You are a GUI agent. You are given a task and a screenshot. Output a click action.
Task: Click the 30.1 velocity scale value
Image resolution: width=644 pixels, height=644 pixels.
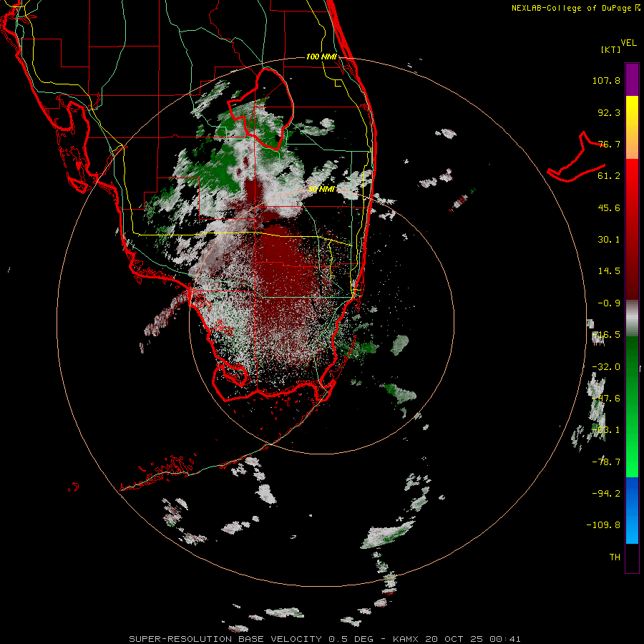tap(609, 240)
